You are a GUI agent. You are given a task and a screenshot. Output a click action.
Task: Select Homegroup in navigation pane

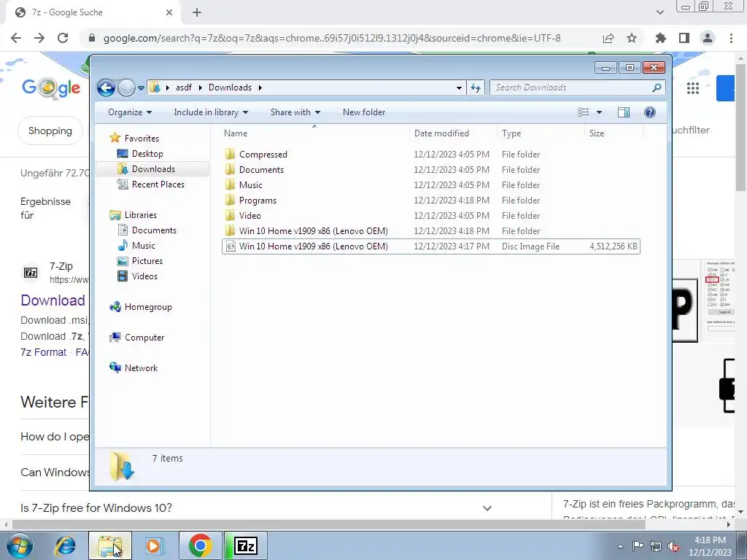(147, 307)
